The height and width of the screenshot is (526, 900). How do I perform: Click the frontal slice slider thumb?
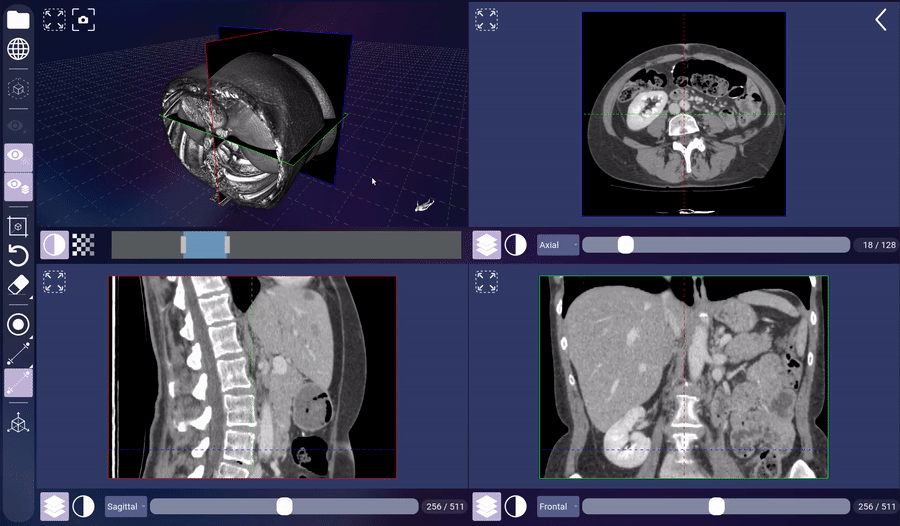716,506
